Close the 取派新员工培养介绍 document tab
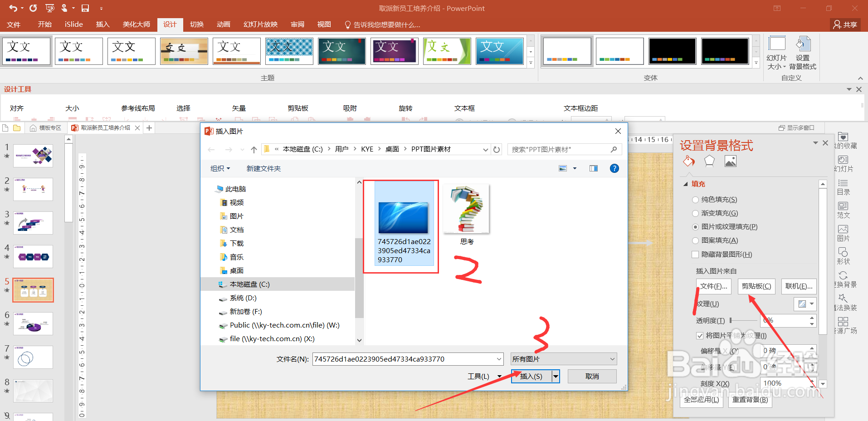 pyautogui.click(x=137, y=128)
